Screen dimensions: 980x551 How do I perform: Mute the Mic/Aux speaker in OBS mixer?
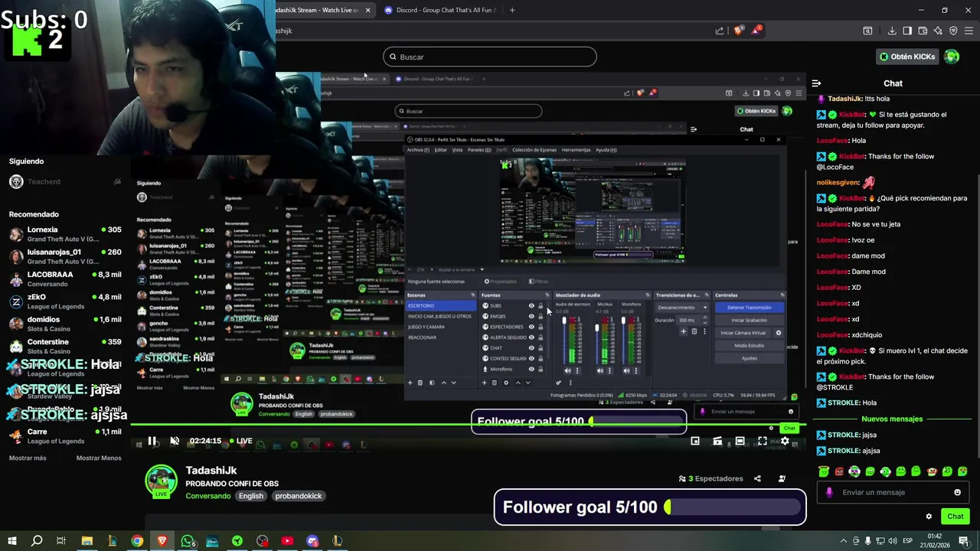(x=599, y=370)
